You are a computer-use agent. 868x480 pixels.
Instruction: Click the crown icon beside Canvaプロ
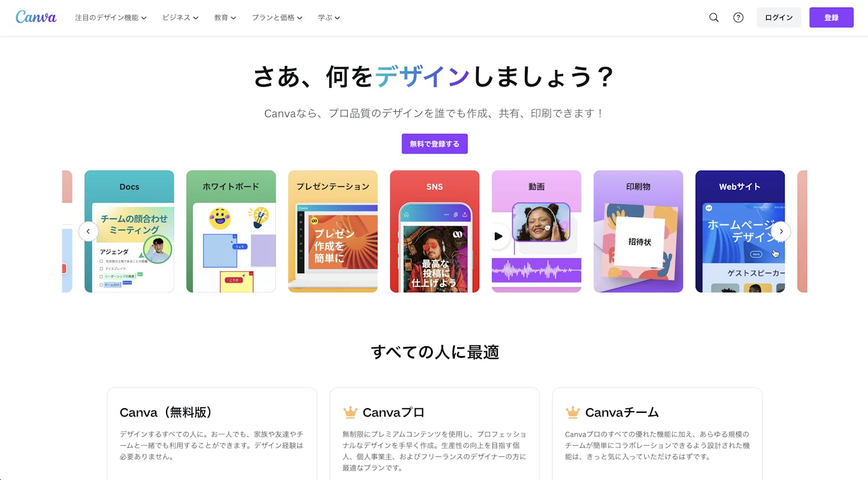click(x=350, y=412)
